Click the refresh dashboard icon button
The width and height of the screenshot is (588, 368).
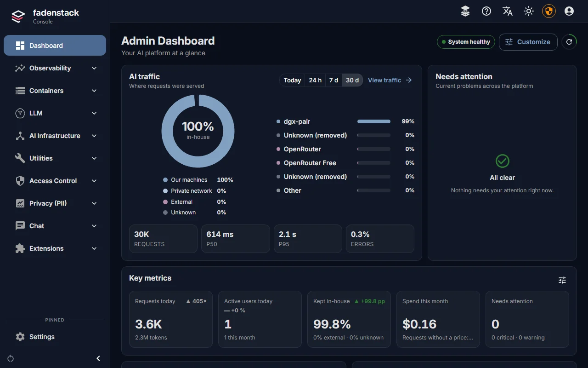569,42
